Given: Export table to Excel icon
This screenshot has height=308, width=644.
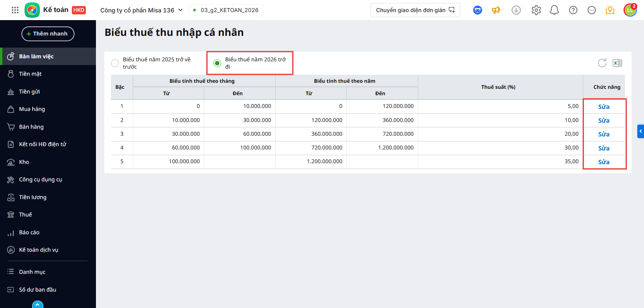Looking at the screenshot, I should pos(617,63).
